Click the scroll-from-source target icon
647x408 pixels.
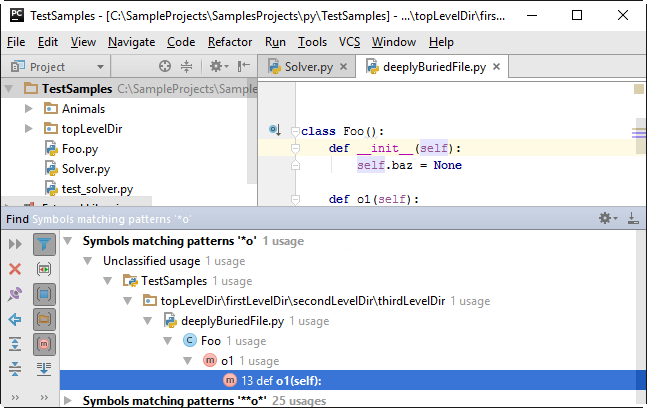[x=165, y=66]
